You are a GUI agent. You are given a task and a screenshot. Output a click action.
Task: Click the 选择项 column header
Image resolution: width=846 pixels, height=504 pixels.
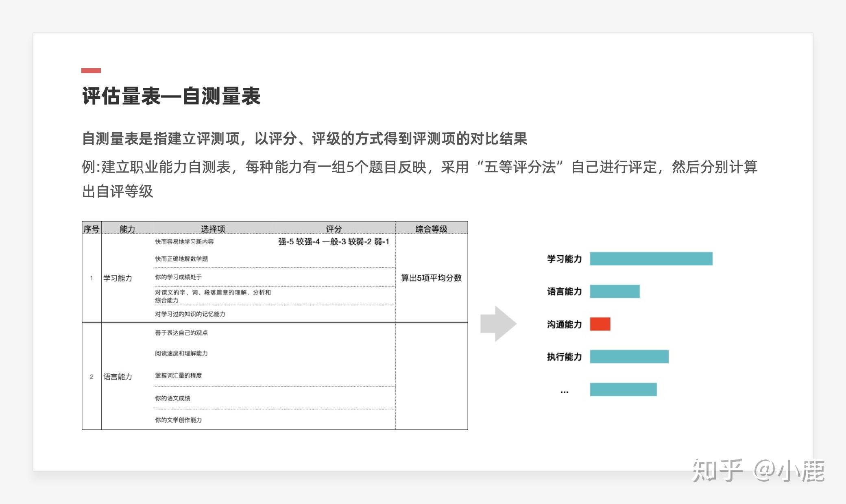click(213, 229)
